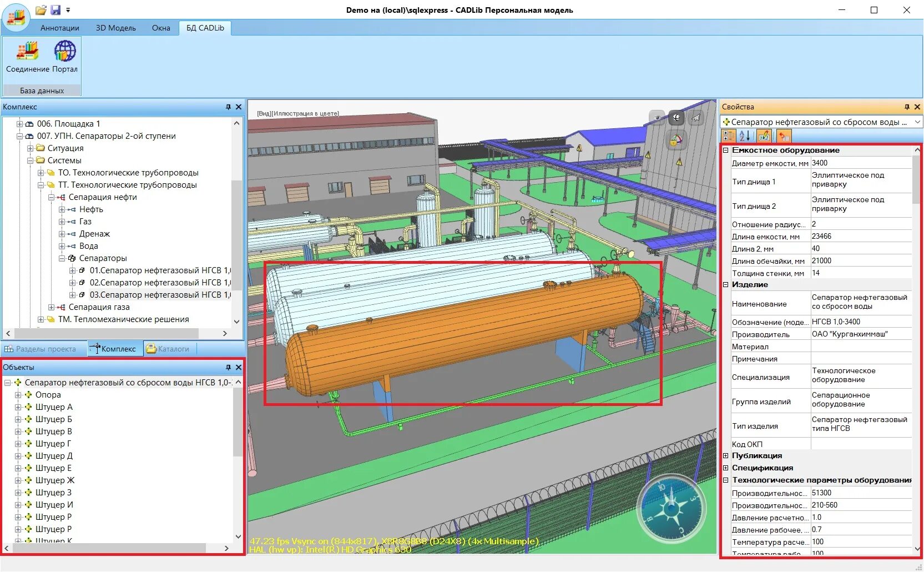Click the middle round button atop the viewport
This screenshot has width=924, height=572.
click(x=676, y=117)
